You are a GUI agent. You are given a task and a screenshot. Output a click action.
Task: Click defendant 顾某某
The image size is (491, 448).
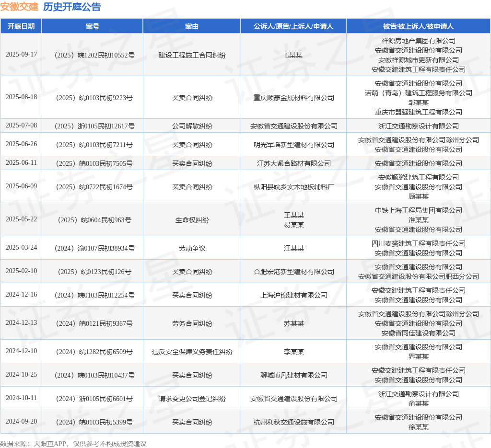coord(418,197)
